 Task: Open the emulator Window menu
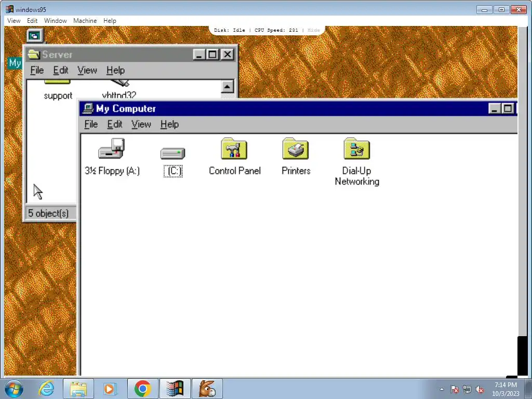pyautogui.click(x=55, y=21)
